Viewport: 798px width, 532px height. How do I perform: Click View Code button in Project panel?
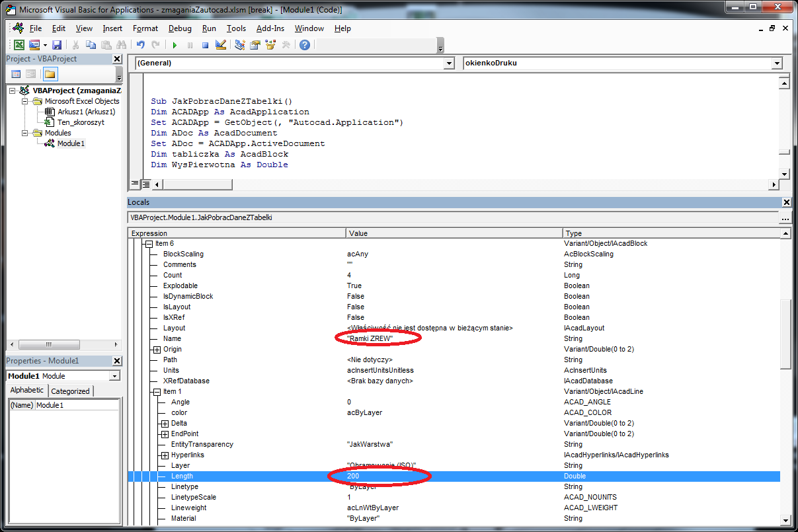pos(17,74)
